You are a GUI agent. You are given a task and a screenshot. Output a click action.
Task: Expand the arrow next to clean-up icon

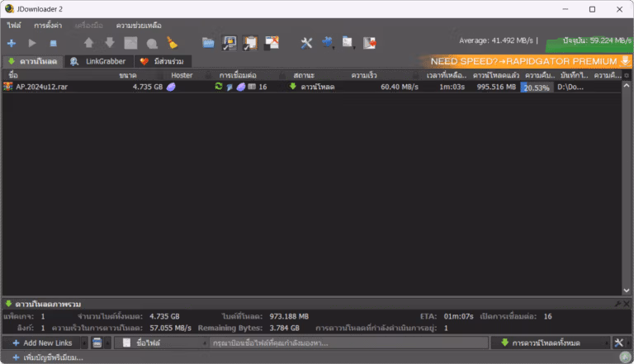pos(108,343)
